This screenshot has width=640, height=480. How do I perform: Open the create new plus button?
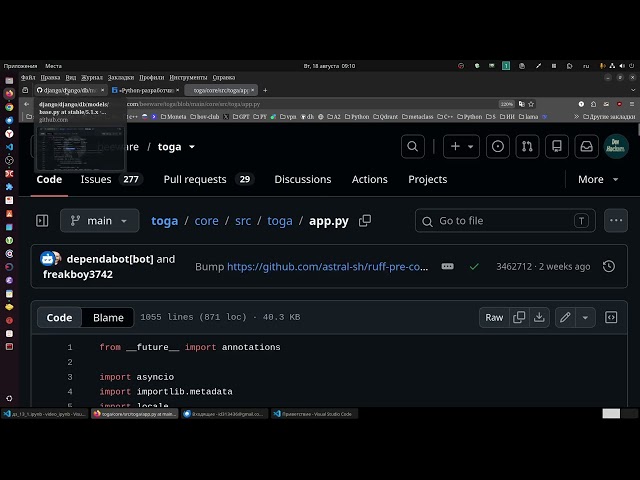click(x=461, y=146)
